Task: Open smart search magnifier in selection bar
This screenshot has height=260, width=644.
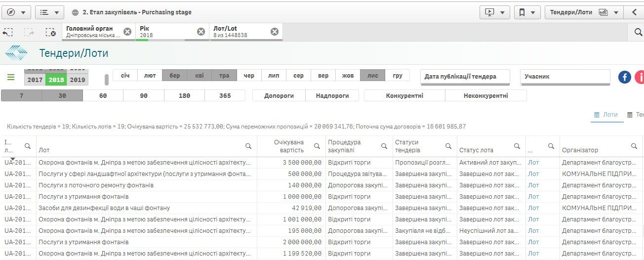Action: (638, 32)
